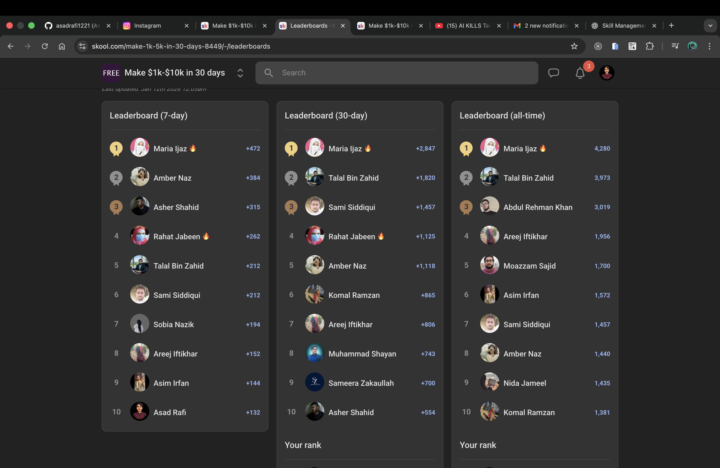Image resolution: width=720 pixels, height=468 pixels.
Task: Click Sameera Zakaullah avatar in 30-day leaderboard
Action: [x=315, y=383]
